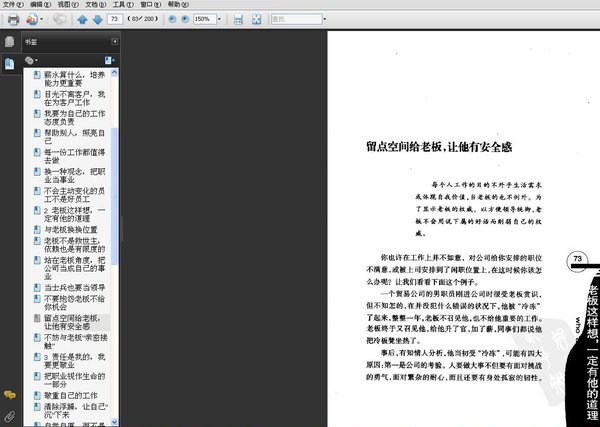Open the 文件 menu
Viewport: 600px width, 427px height.
(13, 5)
